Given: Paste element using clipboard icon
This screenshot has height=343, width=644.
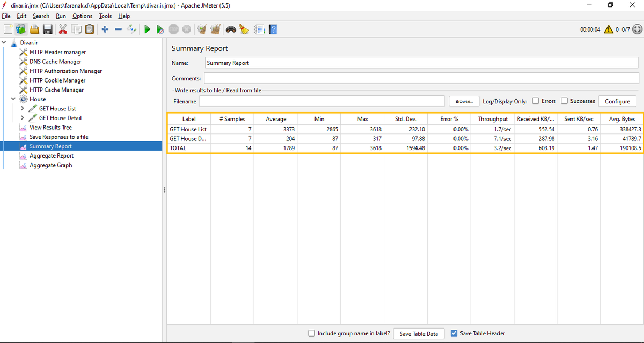Looking at the screenshot, I should pyautogui.click(x=89, y=29).
